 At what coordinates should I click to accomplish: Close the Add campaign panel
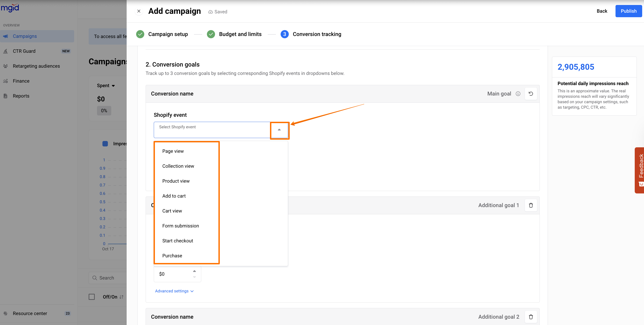pyautogui.click(x=139, y=11)
